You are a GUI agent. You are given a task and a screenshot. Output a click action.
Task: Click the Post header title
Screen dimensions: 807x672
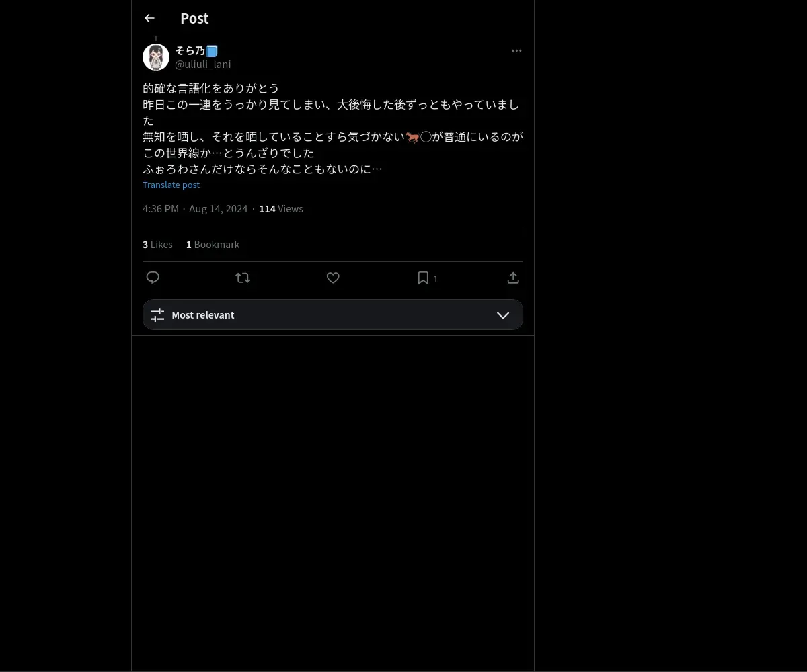pyautogui.click(x=194, y=19)
